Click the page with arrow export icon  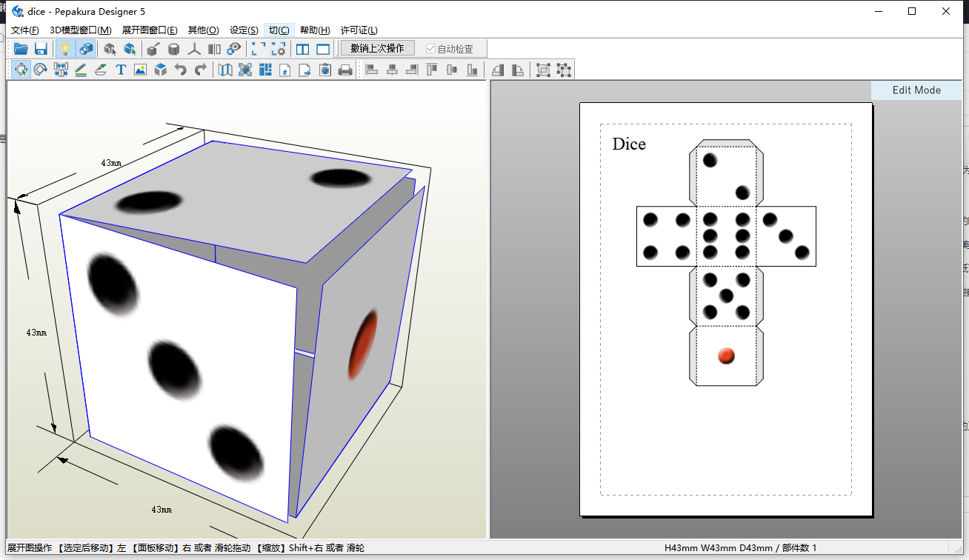pos(305,70)
